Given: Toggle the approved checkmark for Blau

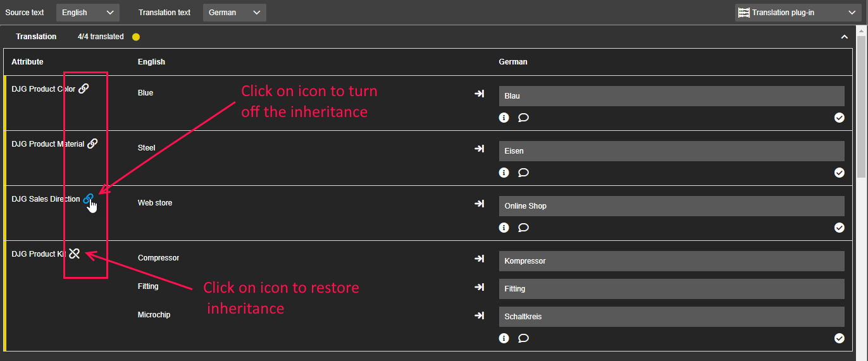Looking at the screenshot, I should pos(840,118).
